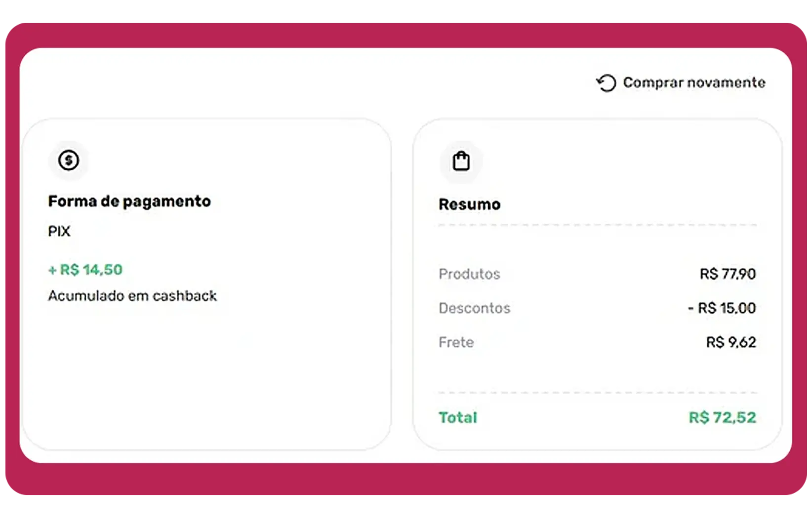The width and height of the screenshot is (812, 518).
Task: Click the Frete row label
Action: click(x=456, y=342)
